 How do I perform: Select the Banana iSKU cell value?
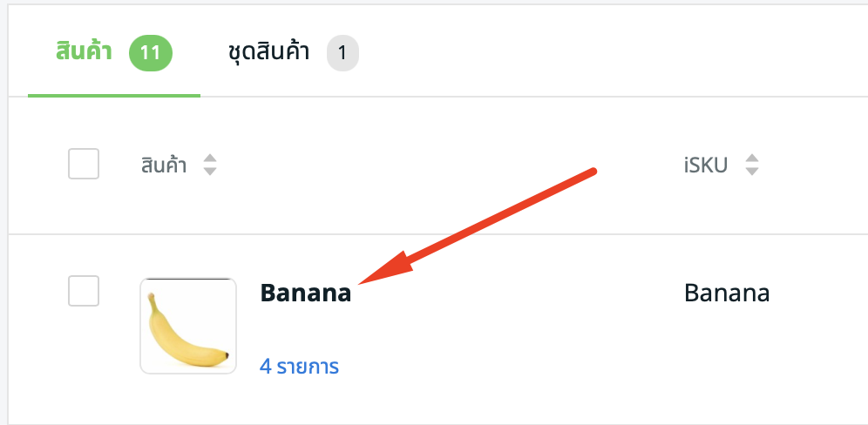(727, 293)
